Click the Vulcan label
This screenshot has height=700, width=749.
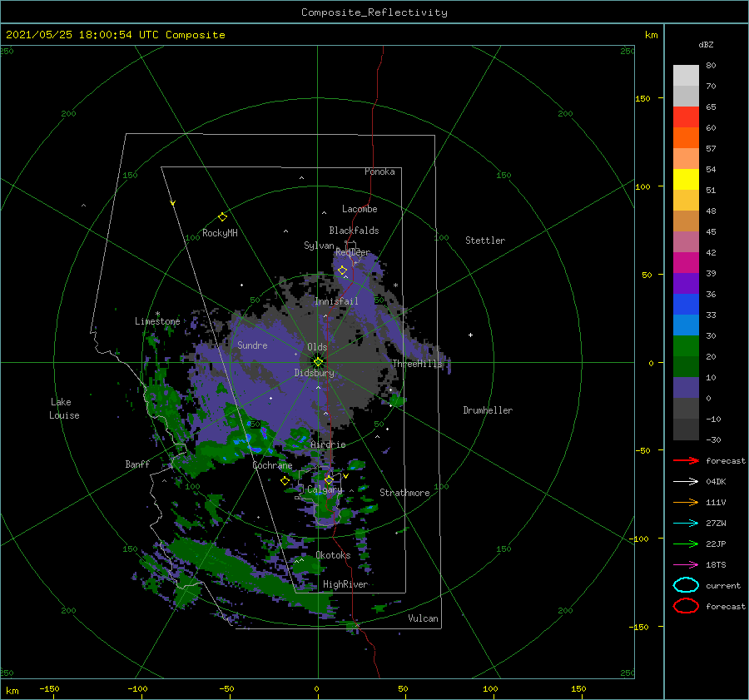(x=424, y=618)
